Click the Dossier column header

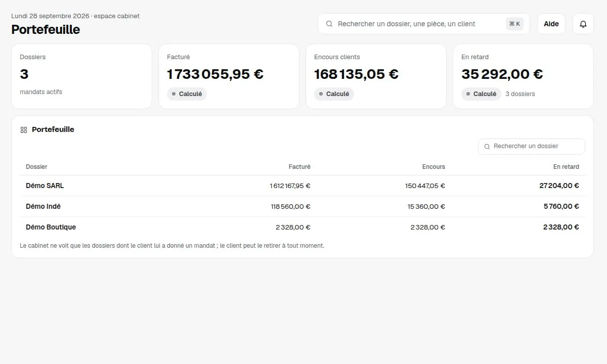tap(36, 167)
